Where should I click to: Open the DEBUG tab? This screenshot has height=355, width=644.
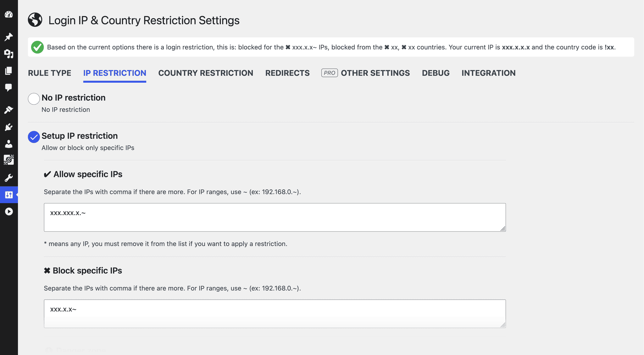(x=436, y=73)
